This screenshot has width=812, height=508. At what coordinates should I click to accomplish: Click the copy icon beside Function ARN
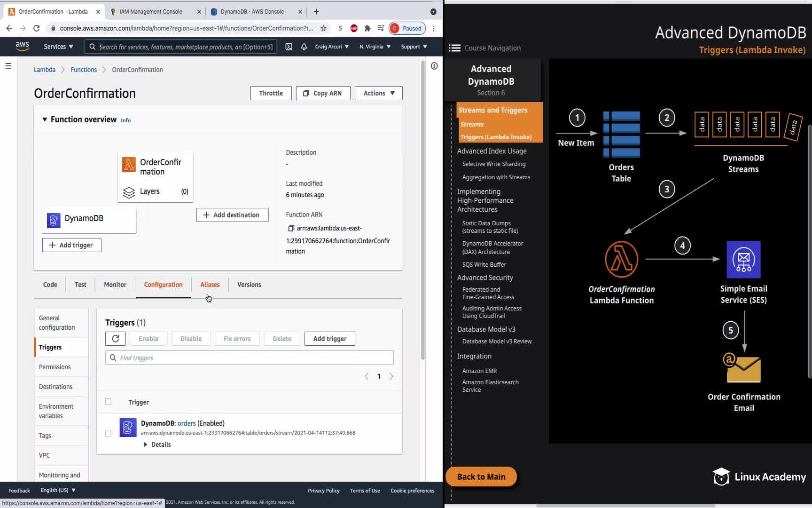click(291, 228)
